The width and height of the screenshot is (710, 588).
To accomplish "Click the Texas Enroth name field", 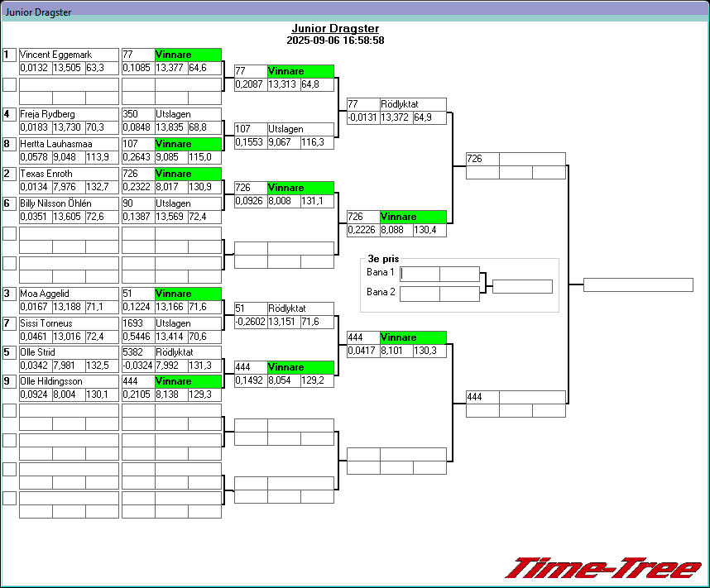I will tap(69, 174).
